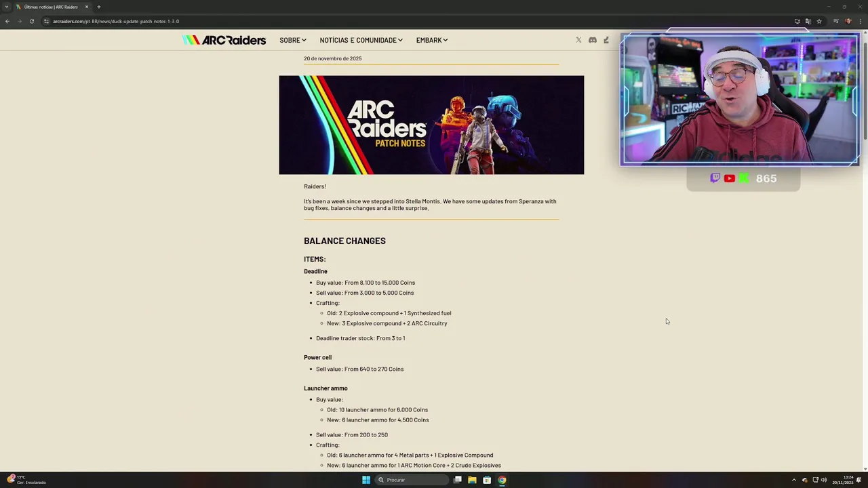The width and height of the screenshot is (868, 488).
Task: Click the Deadline item heading
Action: click(x=315, y=271)
